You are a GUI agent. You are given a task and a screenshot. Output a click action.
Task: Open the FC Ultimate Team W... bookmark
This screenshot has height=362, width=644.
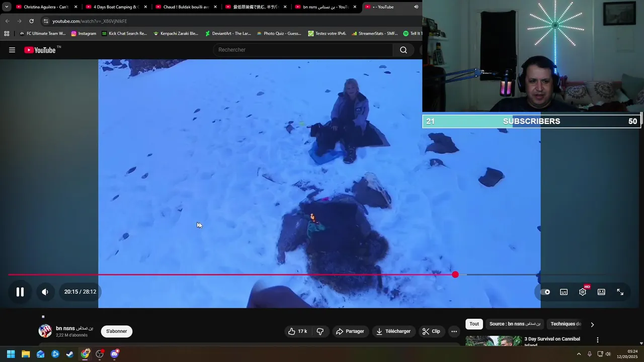click(42, 34)
